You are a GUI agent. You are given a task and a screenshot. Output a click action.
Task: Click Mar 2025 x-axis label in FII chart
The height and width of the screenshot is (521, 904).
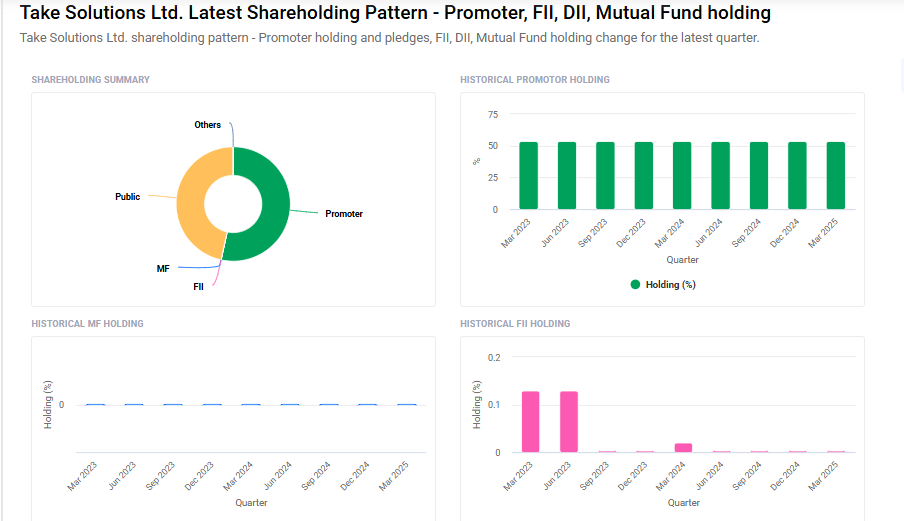pyautogui.click(x=823, y=476)
